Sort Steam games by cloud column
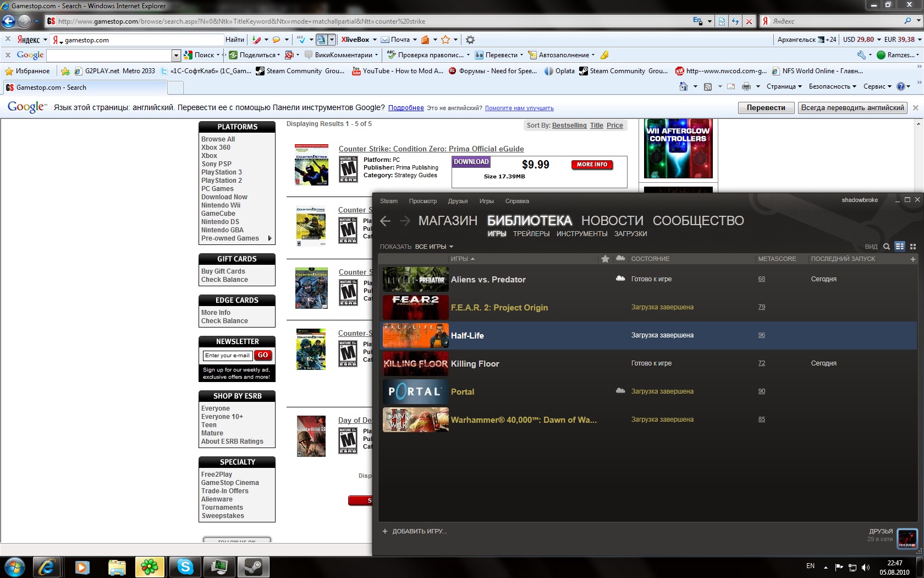924x578 pixels. click(x=620, y=258)
